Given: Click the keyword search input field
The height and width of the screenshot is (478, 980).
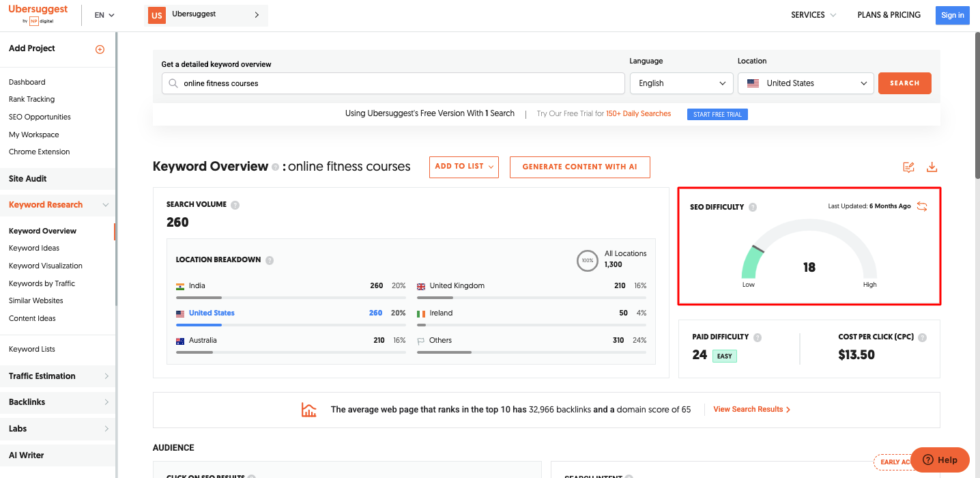Looking at the screenshot, I should click(x=393, y=83).
